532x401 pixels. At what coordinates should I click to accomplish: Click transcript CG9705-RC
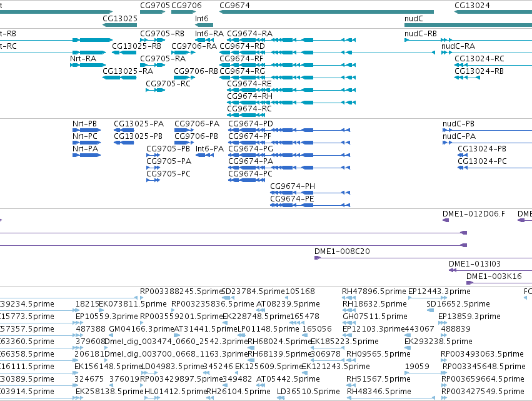click(168, 84)
